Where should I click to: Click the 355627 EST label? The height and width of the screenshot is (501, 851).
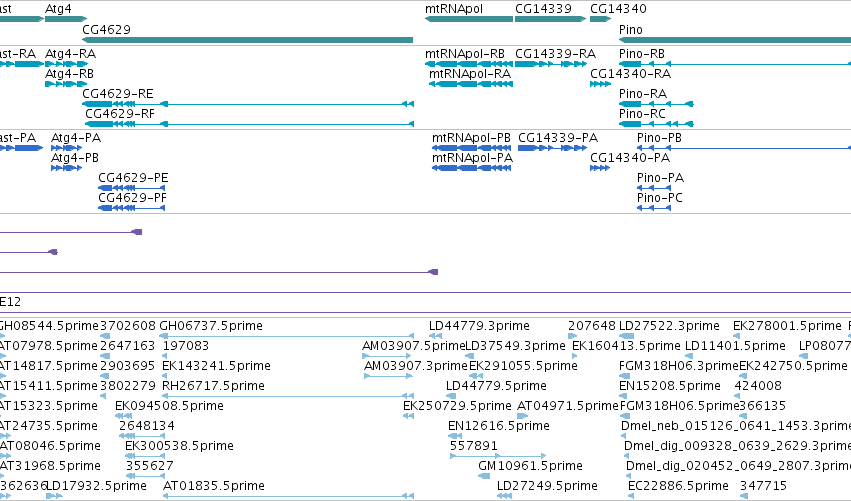click(x=150, y=466)
